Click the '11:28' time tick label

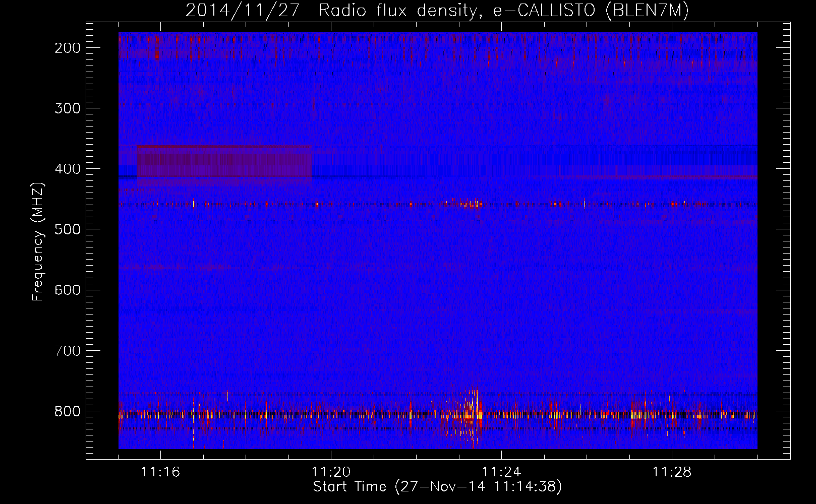click(x=672, y=472)
